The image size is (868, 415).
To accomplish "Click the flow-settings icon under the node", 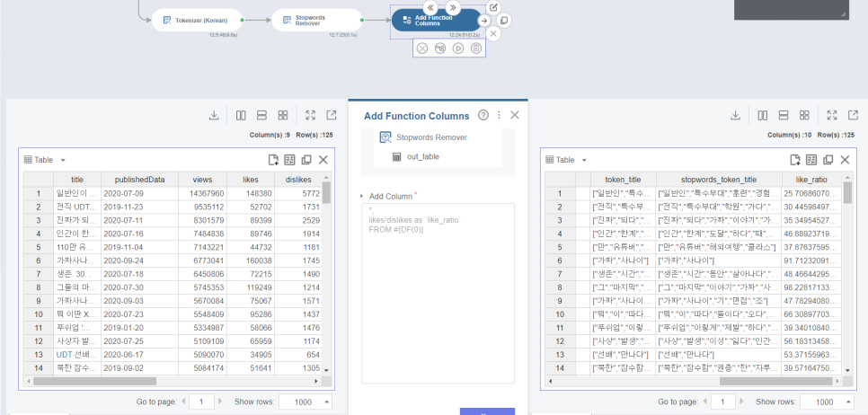I will click(x=440, y=49).
